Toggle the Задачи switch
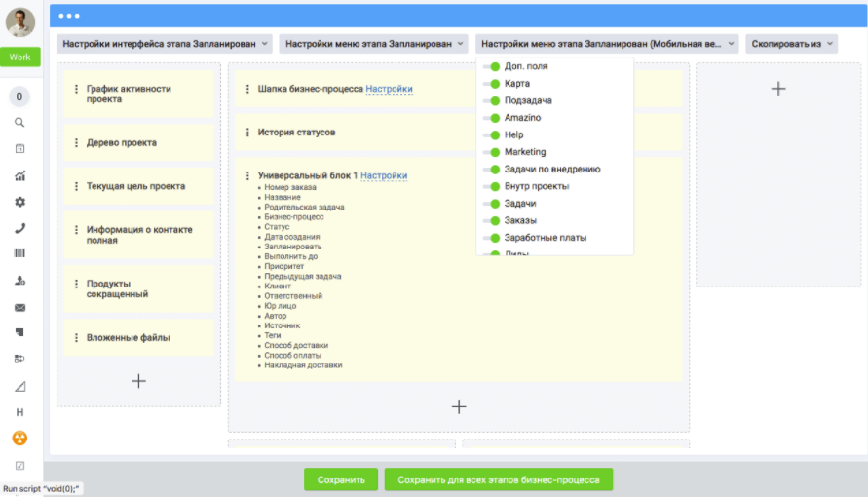The height and width of the screenshot is (497, 868). [492, 204]
